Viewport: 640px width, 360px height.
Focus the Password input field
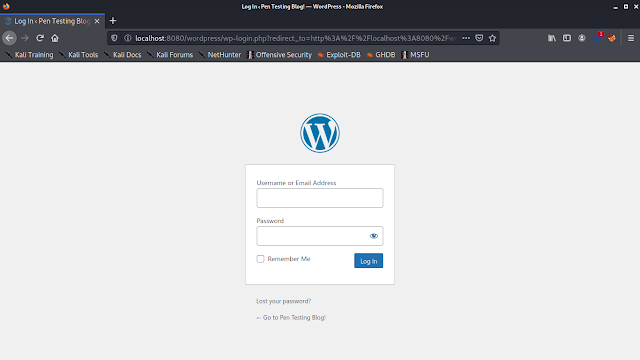[x=320, y=236]
